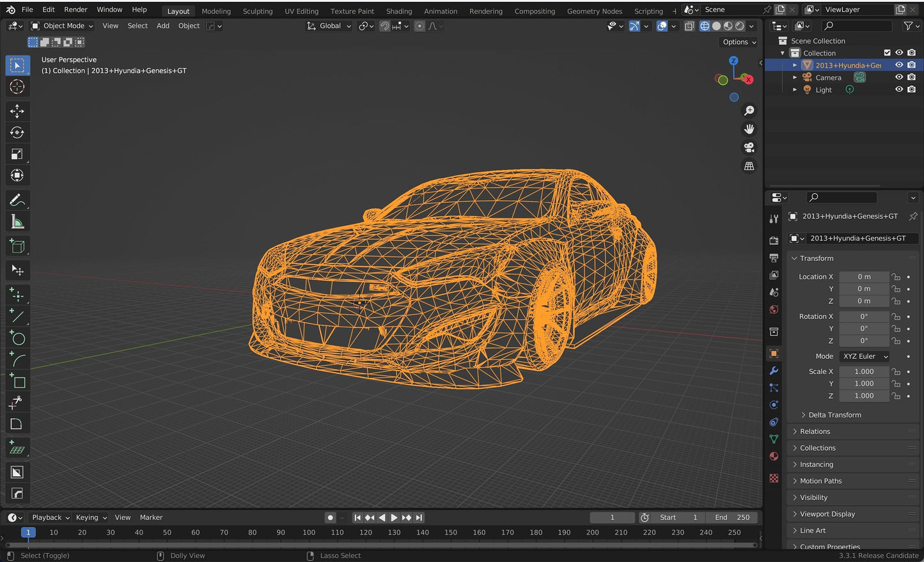Jump to the last frame

[419, 517]
